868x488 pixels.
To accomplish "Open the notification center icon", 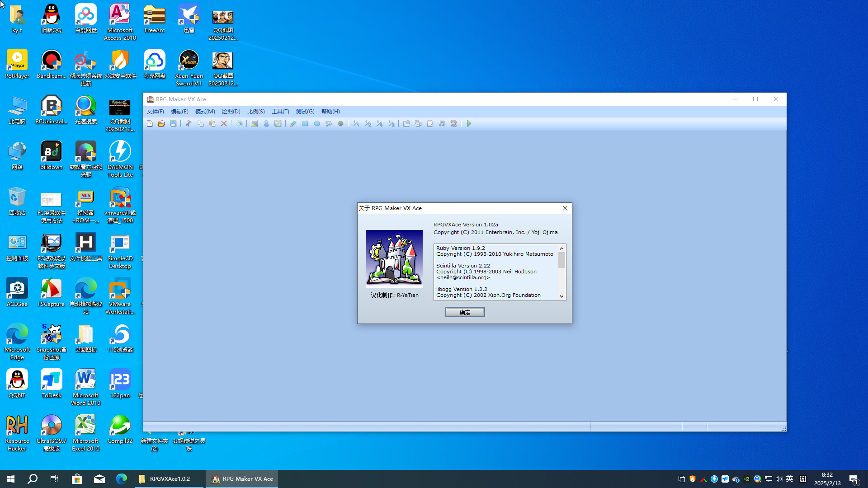I will click(x=854, y=479).
